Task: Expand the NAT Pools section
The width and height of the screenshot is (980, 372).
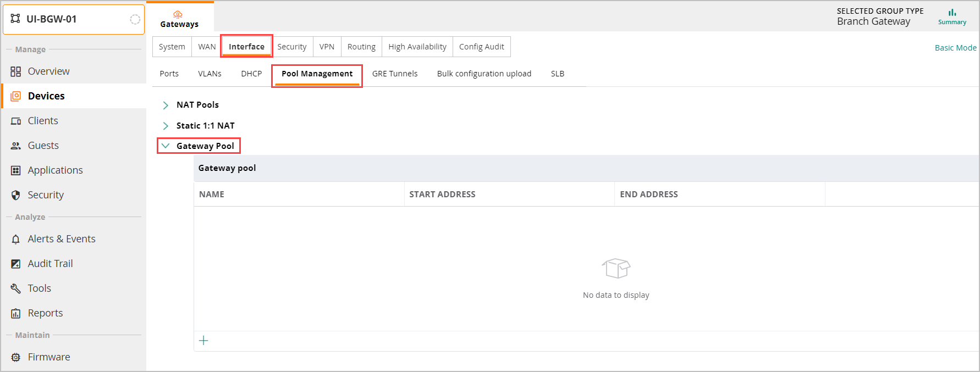Action: (x=166, y=105)
